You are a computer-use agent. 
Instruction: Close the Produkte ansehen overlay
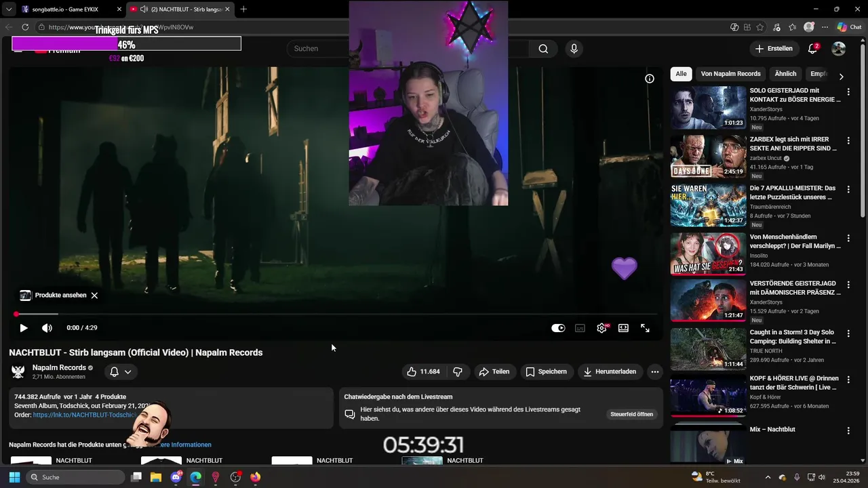(x=94, y=296)
